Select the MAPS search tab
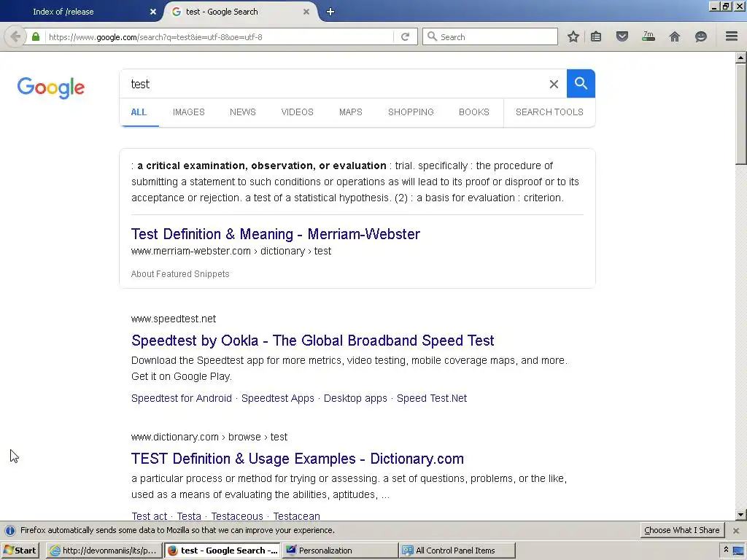The height and width of the screenshot is (560, 747). coord(351,112)
